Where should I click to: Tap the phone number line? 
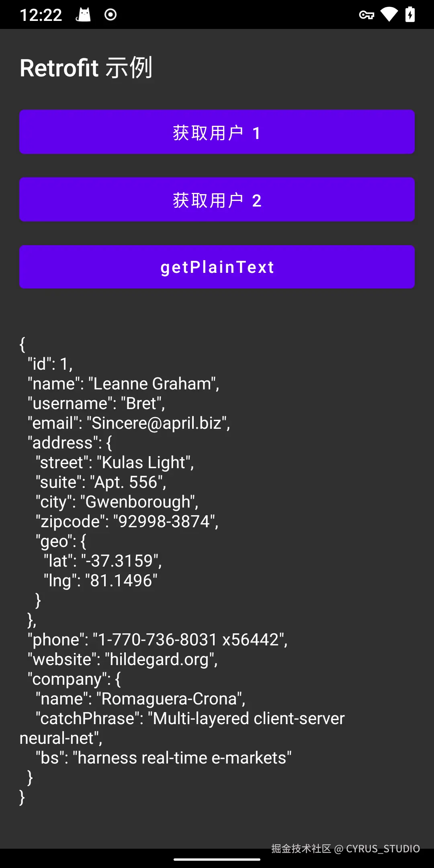158,640
